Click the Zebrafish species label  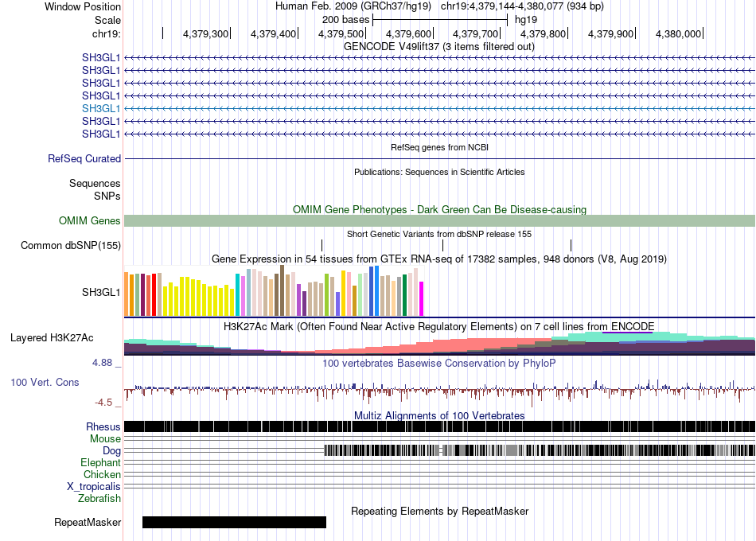(99, 499)
